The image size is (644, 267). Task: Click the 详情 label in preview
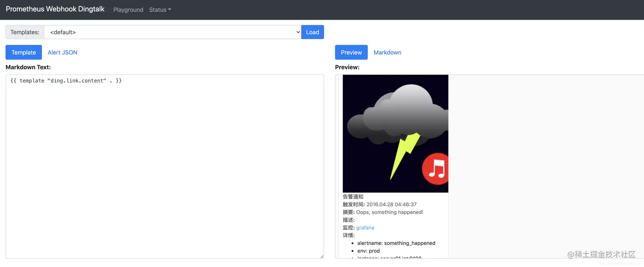click(349, 235)
